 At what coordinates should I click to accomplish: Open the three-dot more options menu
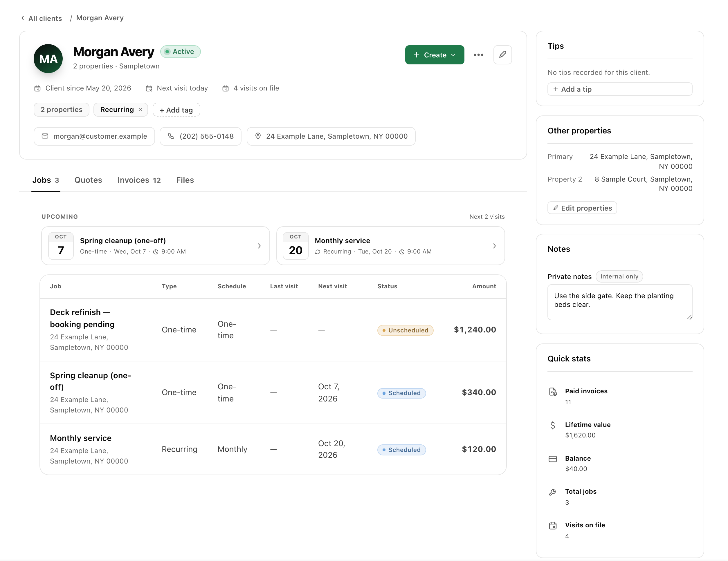coord(478,55)
